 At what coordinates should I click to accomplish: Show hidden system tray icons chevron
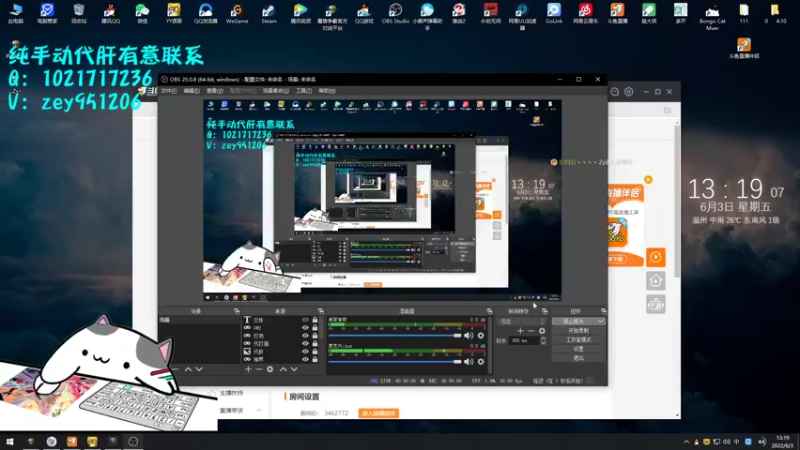[686, 442]
